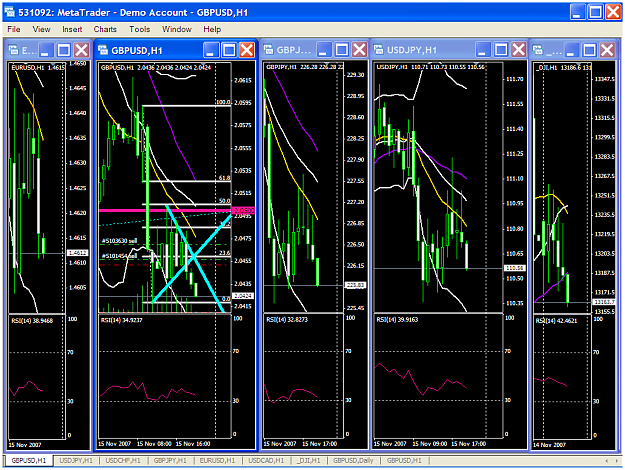Screen dimensions: 625x470
Task: Click the Fibonacci 23.6 level label
Action: pos(224,253)
